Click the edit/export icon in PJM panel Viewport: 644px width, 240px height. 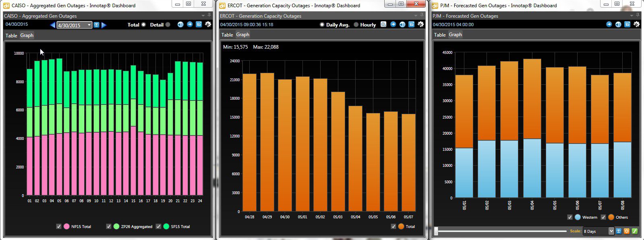pyautogui.click(x=627, y=25)
